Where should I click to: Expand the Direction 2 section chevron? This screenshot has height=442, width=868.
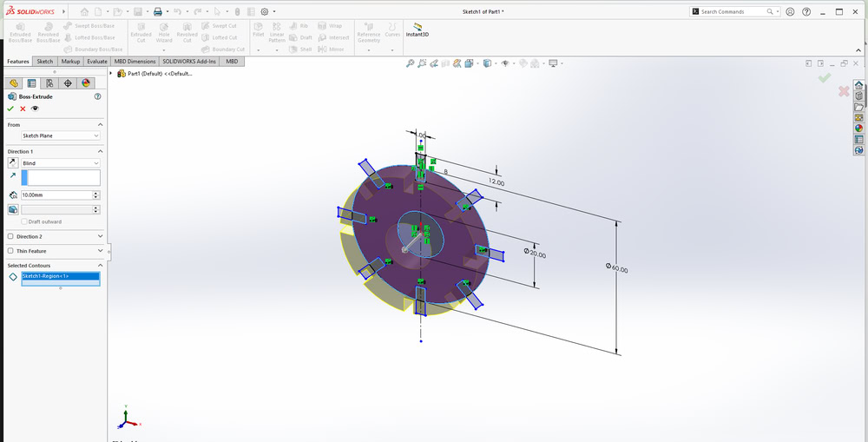pyautogui.click(x=100, y=236)
